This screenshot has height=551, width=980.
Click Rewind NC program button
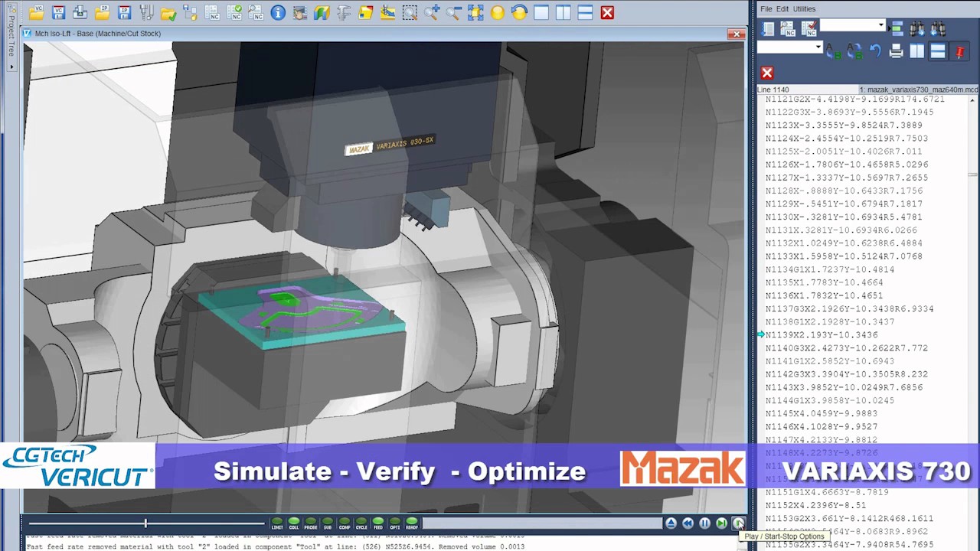[x=688, y=523]
